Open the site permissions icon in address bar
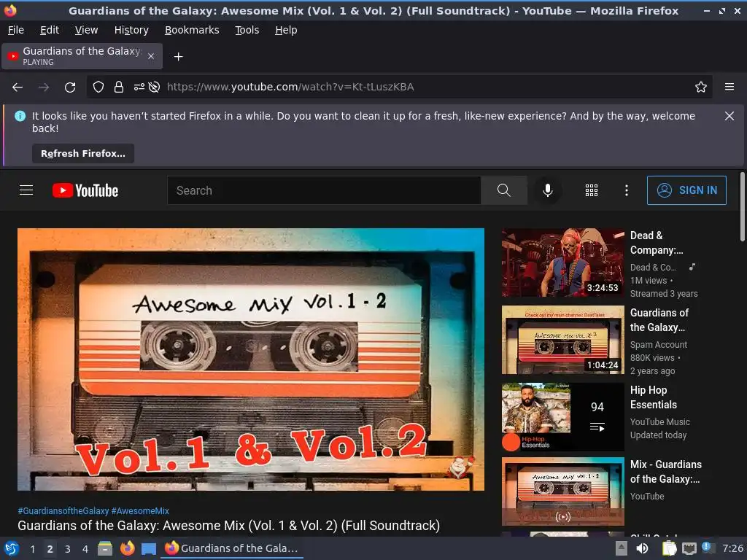747x560 pixels. click(139, 87)
